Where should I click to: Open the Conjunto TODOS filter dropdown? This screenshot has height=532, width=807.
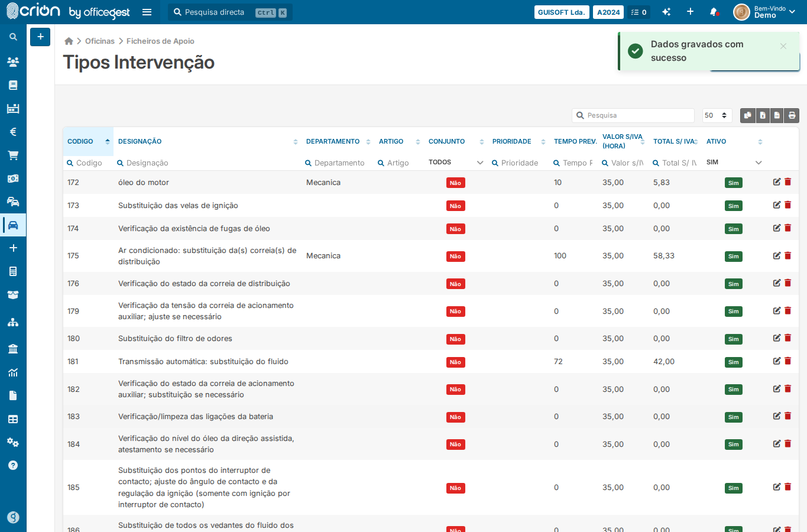[x=456, y=162]
